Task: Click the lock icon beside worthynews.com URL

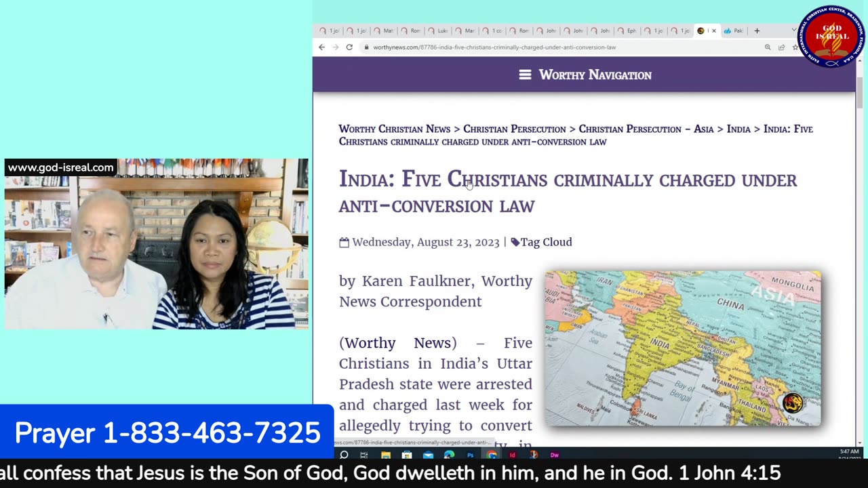Action: click(366, 47)
